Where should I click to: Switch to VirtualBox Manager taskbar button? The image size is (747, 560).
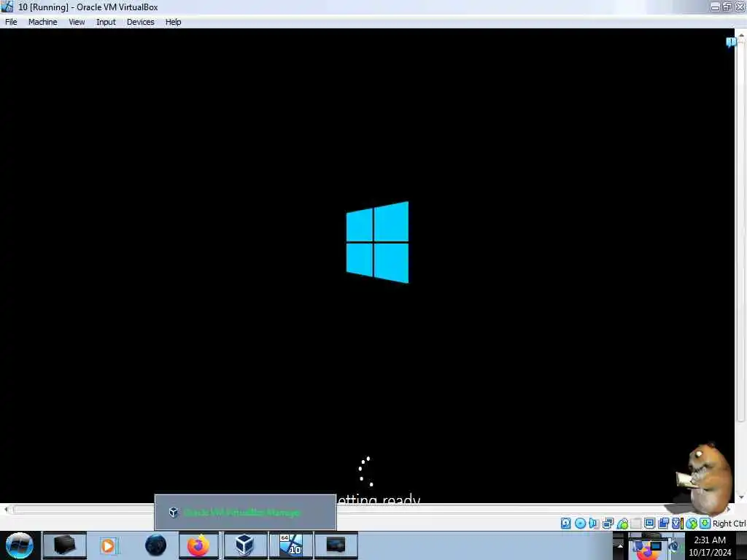(x=245, y=545)
